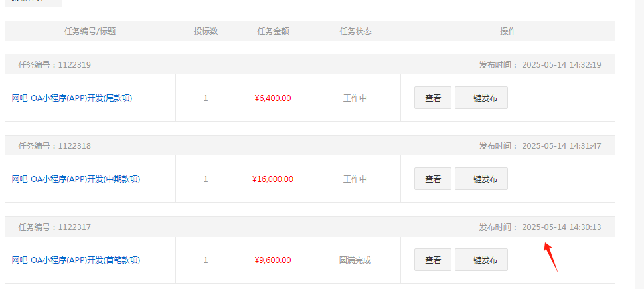
Task: Open the 中期款项 task title link
Action: (x=76, y=179)
